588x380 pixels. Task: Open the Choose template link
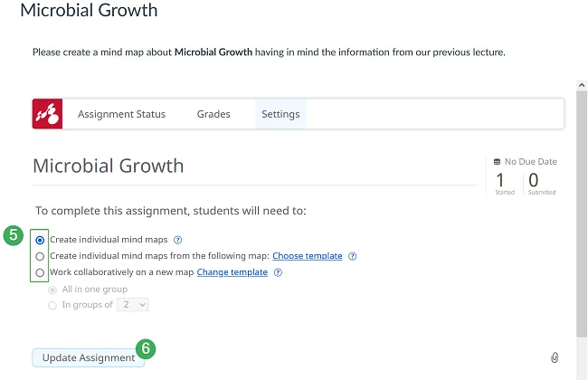point(308,256)
